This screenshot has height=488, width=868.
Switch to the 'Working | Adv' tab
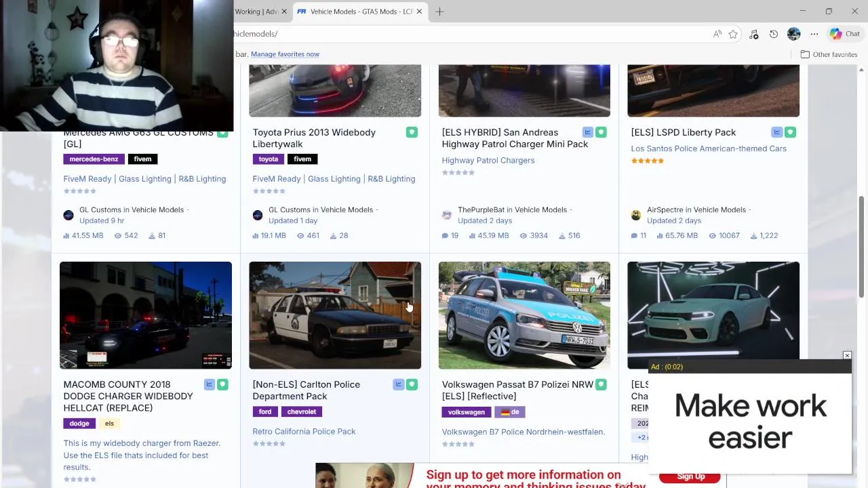coord(256,12)
